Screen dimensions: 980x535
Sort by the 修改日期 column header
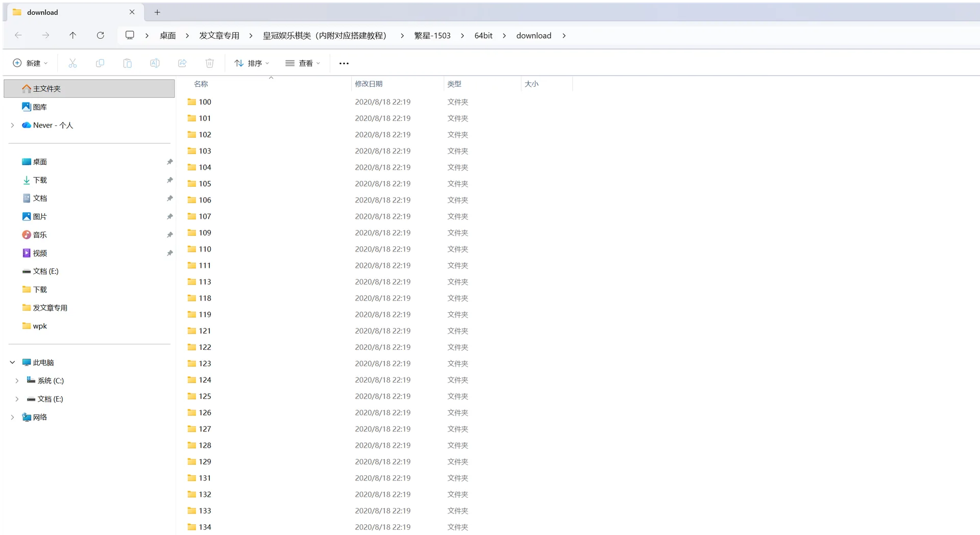click(x=369, y=84)
